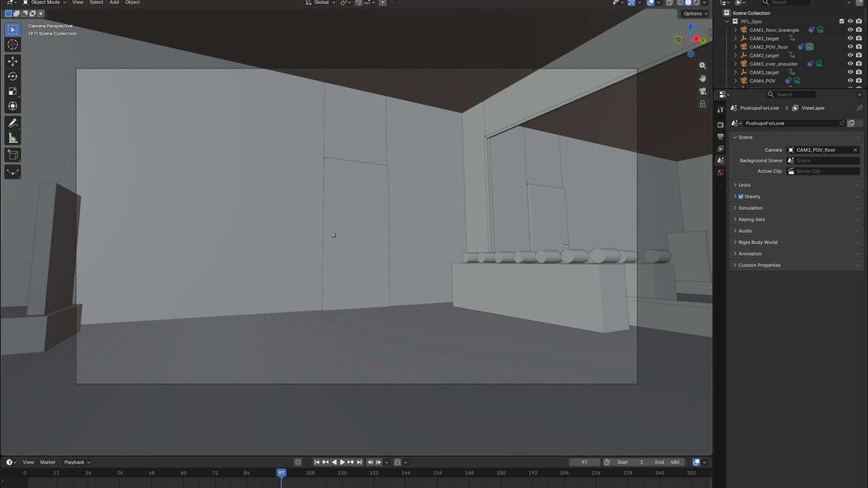Open the View Layer properties tab
Screen dimensions: 868x488
[x=720, y=148]
